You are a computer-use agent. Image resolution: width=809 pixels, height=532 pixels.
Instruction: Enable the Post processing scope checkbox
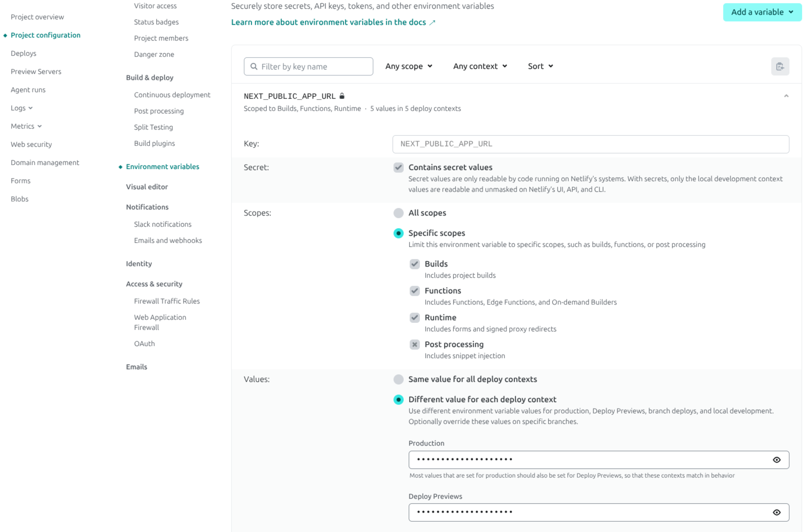415,344
